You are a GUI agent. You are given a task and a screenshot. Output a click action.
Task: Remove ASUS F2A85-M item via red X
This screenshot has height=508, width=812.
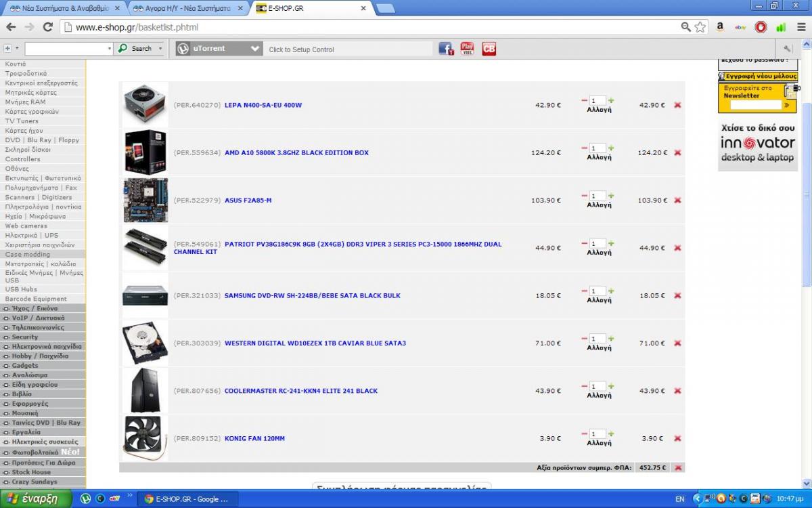click(677, 200)
